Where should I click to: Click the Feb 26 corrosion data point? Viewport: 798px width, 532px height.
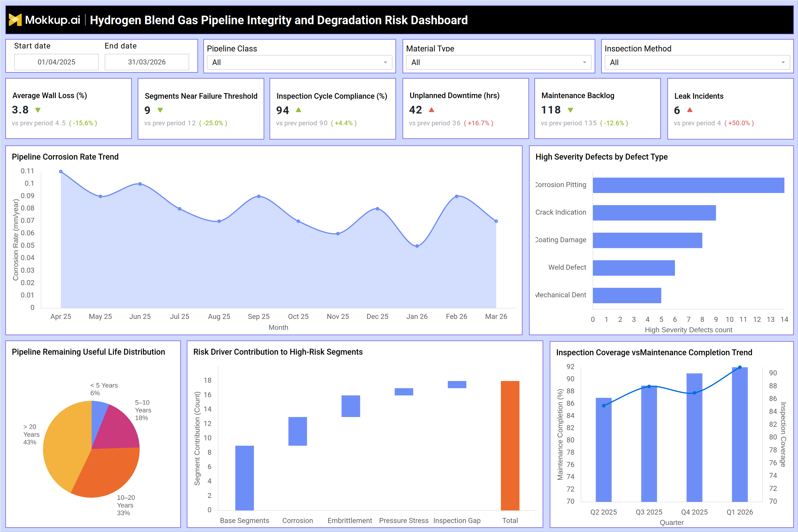457,197
